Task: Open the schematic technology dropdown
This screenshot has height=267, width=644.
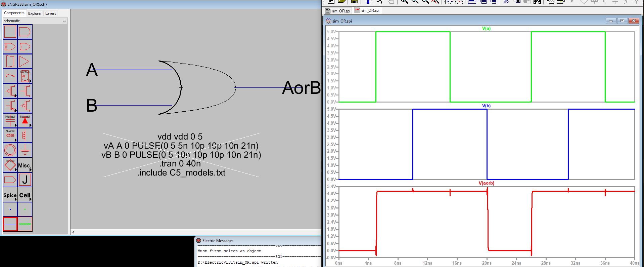Action: pos(35,21)
